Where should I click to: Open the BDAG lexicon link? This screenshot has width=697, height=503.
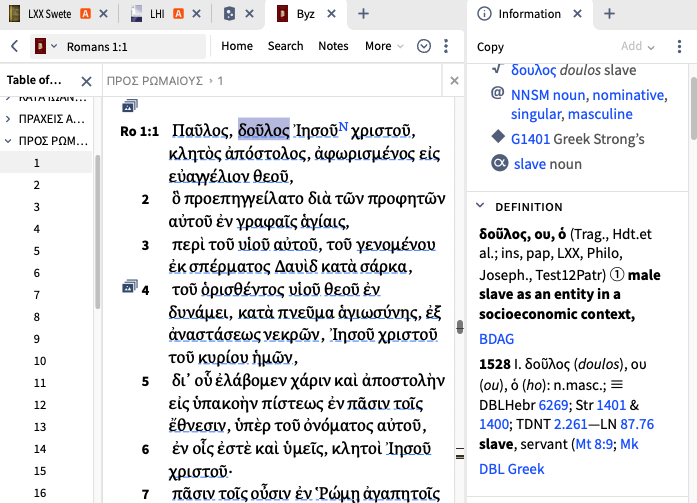click(496, 339)
